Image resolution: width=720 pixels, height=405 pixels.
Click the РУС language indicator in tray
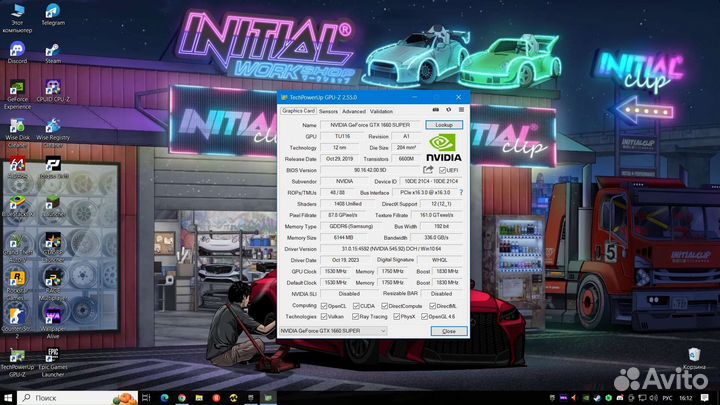coord(668,398)
